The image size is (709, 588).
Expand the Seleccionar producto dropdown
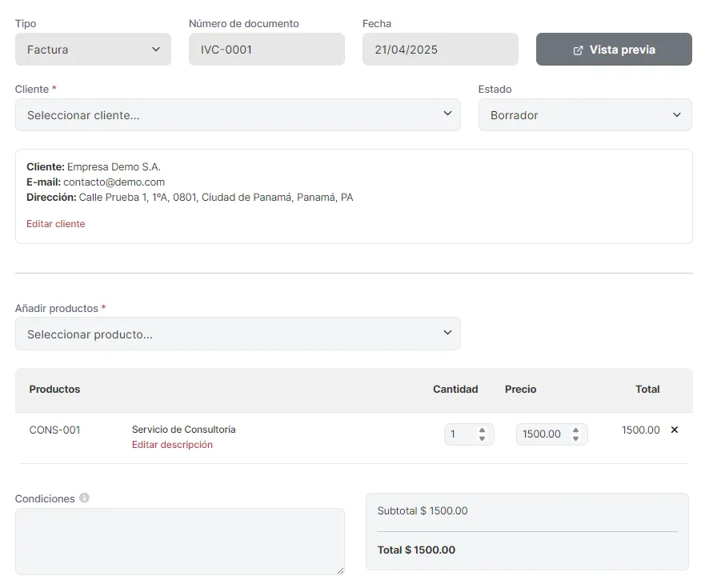pos(238,334)
